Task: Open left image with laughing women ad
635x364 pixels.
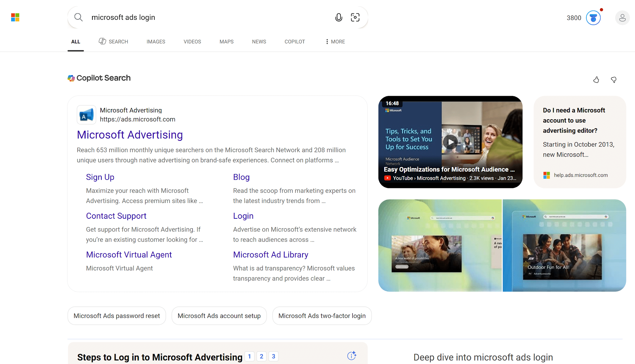Action: point(440,245)
